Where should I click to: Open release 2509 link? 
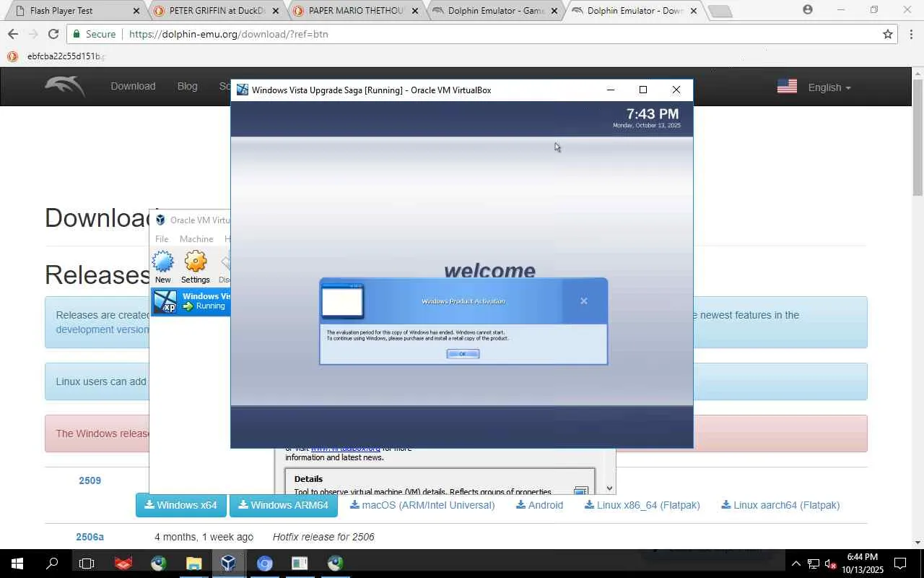[x=90, y=480]
